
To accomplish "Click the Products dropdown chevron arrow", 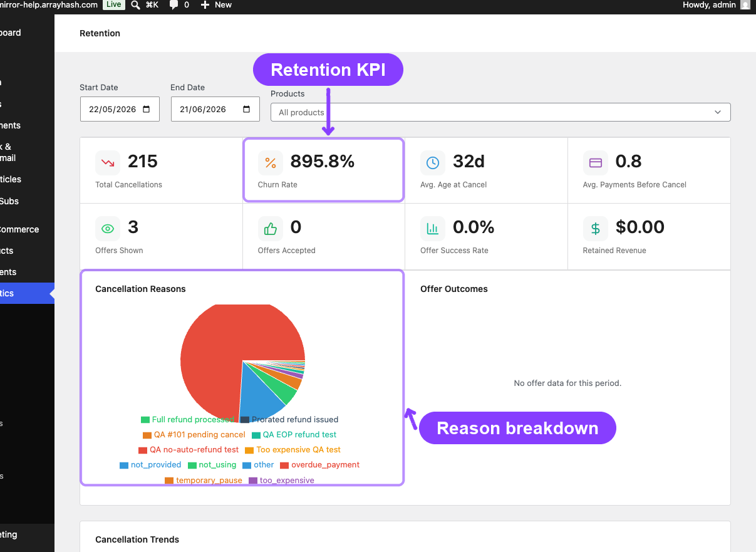I will [x=718, y=112].
